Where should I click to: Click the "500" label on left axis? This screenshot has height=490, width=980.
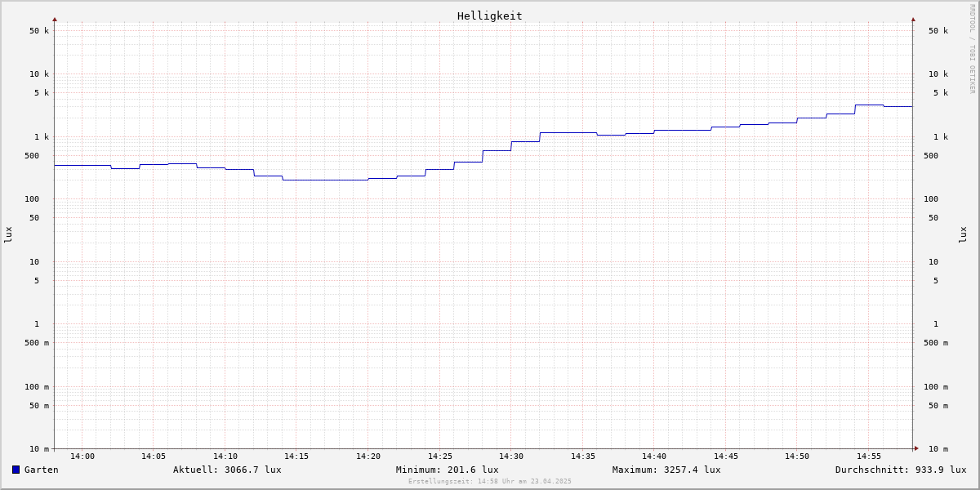click(32, 156)
